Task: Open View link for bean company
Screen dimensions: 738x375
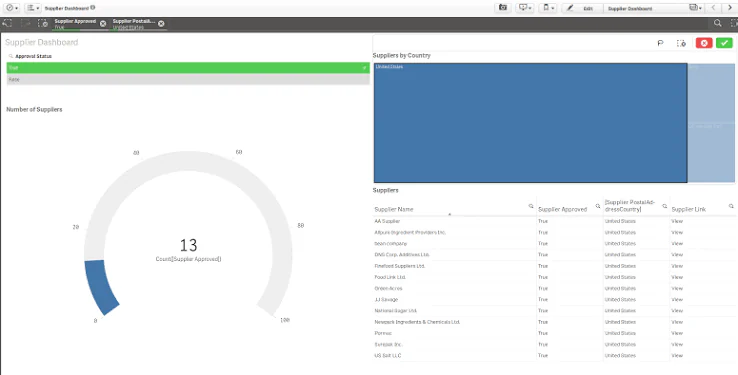Action: (677, 244)
